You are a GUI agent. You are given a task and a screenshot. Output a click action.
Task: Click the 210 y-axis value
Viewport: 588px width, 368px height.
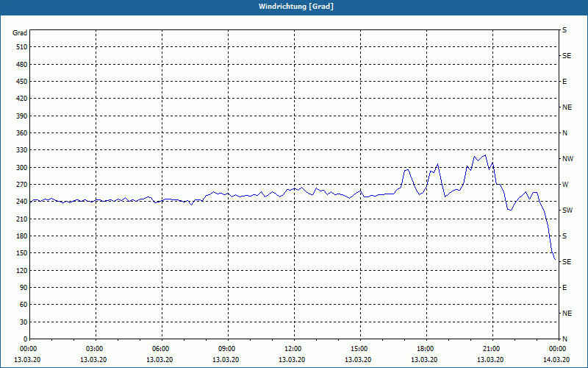tap(22, 219)
